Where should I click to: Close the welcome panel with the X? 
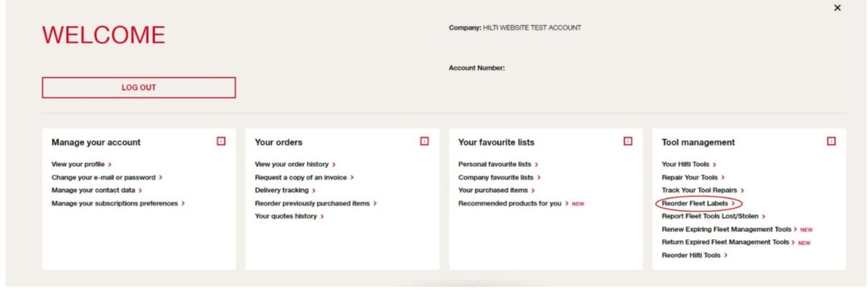(x=837, y=8)
